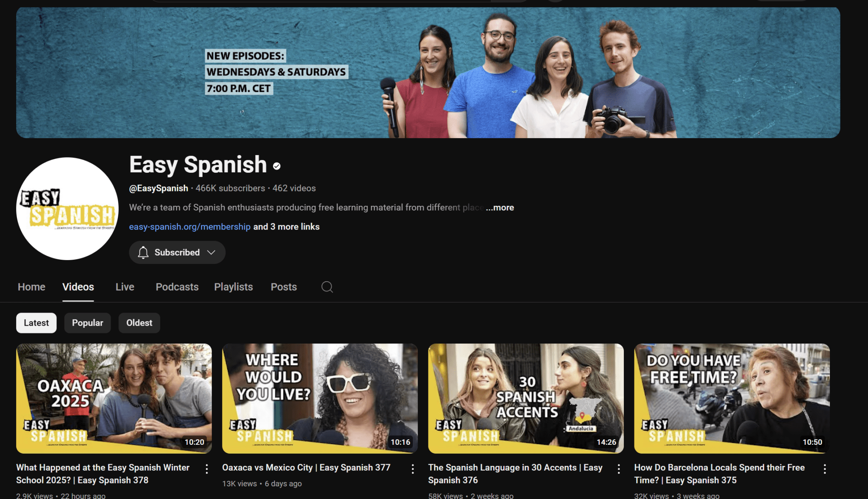868x499 pixels.
Task: Open options menu for Barcelona Free Time video
Action: point(825,469)
